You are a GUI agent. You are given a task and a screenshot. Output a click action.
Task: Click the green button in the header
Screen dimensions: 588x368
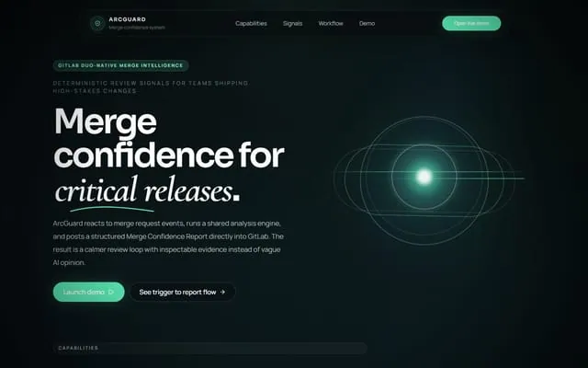point(471,23)
